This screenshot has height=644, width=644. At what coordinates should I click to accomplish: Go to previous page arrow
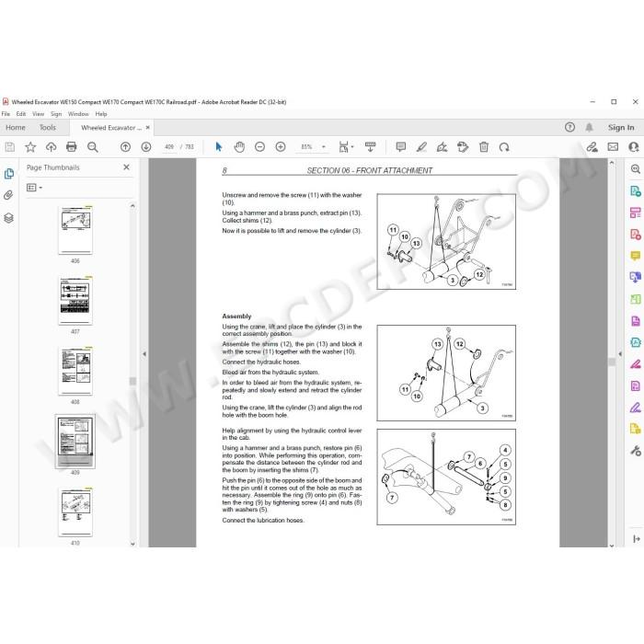click(125, 146)
